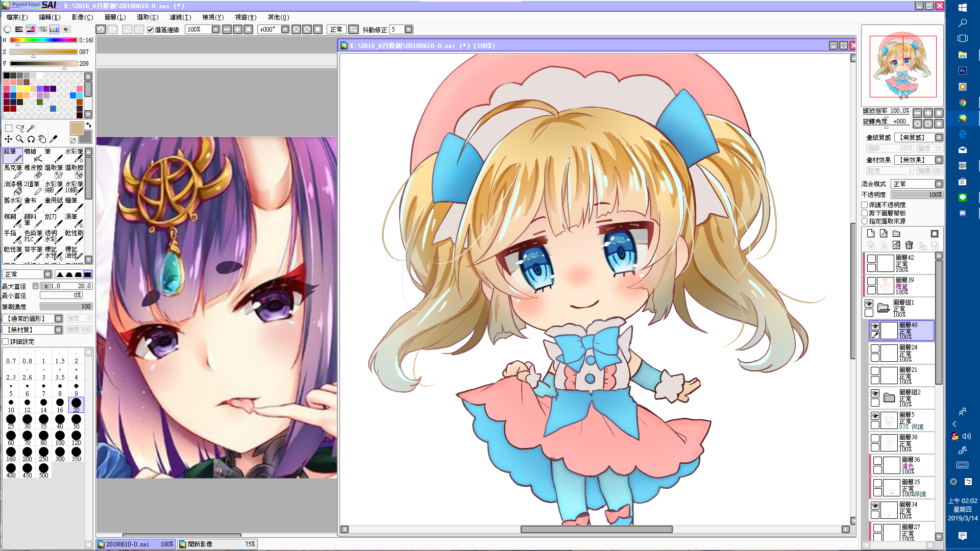980x551 pixels.
Task: Select 指定選取來源 radio option
Action: (865, 221)
